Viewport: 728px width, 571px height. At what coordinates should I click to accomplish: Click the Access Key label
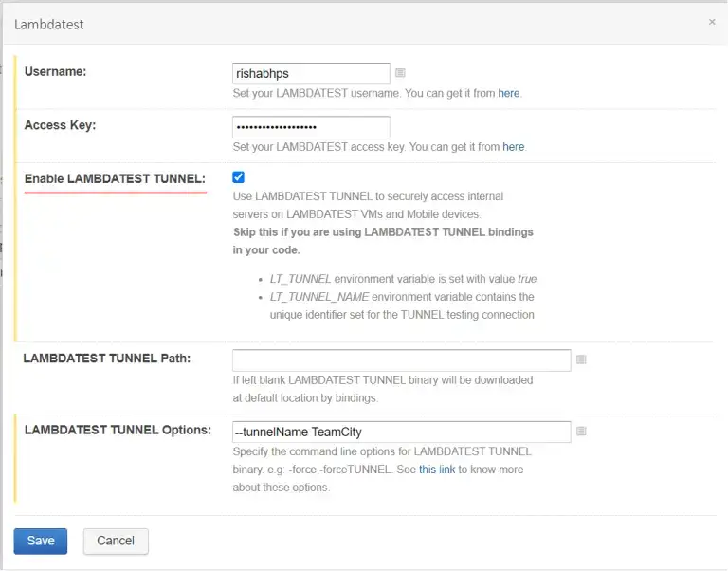click(x=60, y=125)
